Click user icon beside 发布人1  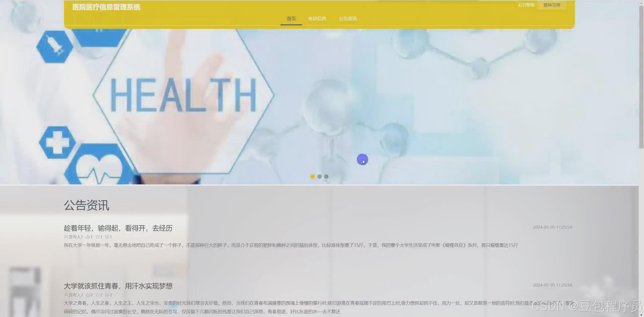(x=66, y=237)
